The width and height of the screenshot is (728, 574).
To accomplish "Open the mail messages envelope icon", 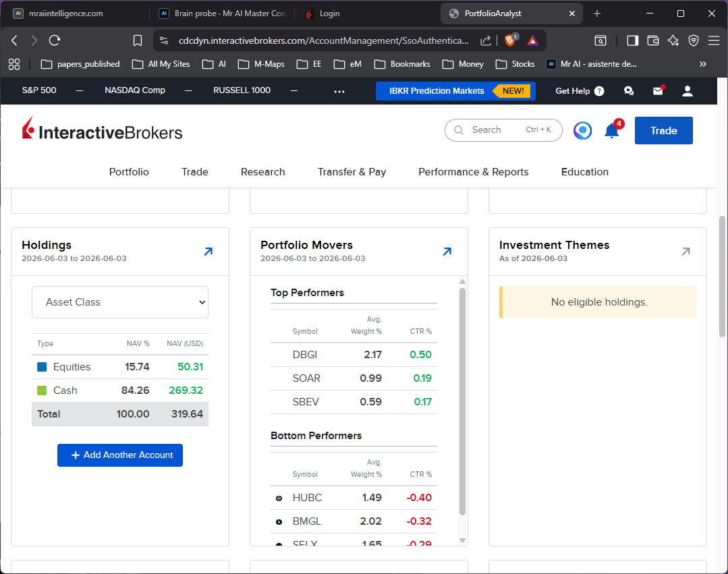I will coord(658,91).
